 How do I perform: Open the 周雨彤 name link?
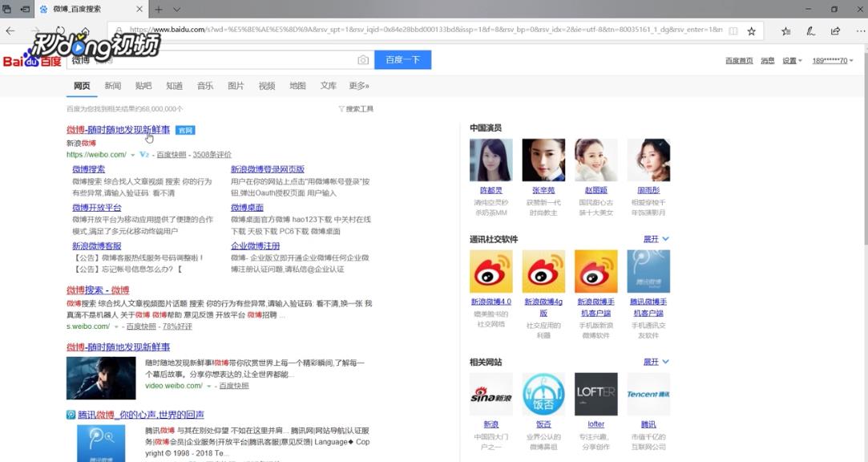(648, 190)
